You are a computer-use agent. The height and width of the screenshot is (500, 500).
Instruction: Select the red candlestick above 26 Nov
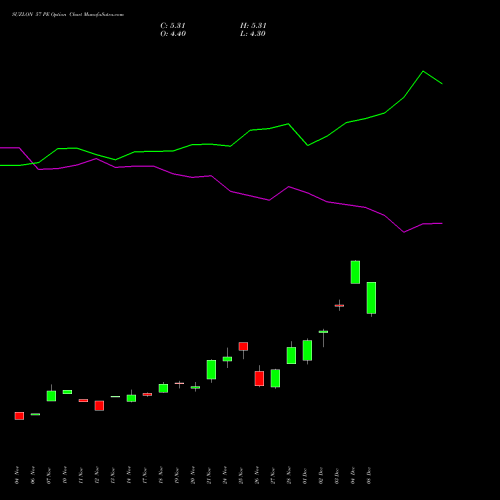259,378
